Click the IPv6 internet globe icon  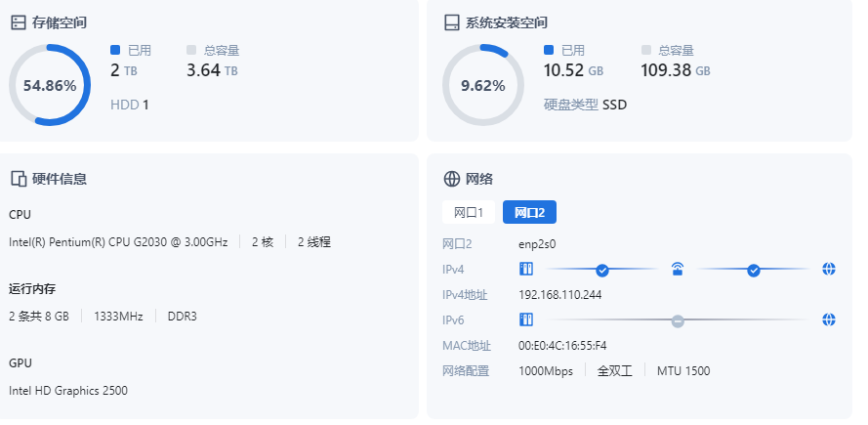(x=829, y=319)
